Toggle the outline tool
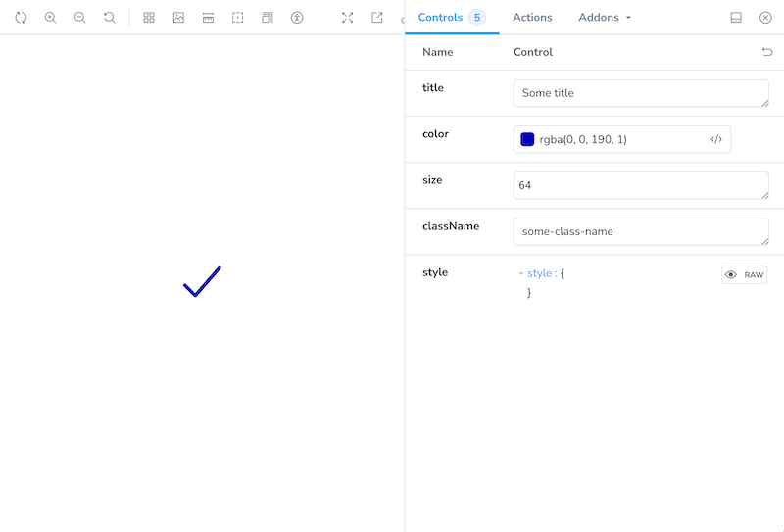The width and height of the screenshot is (784, 532). click(238, 18)
